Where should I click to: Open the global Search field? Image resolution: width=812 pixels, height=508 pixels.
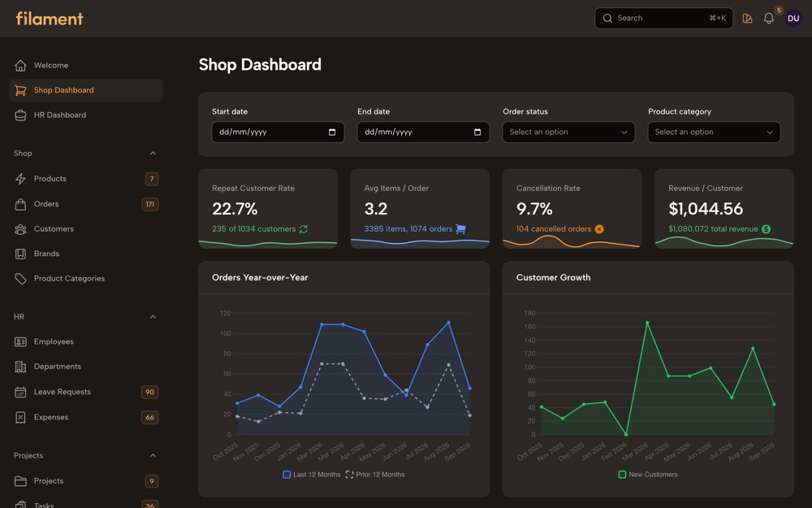click(663, 18)
